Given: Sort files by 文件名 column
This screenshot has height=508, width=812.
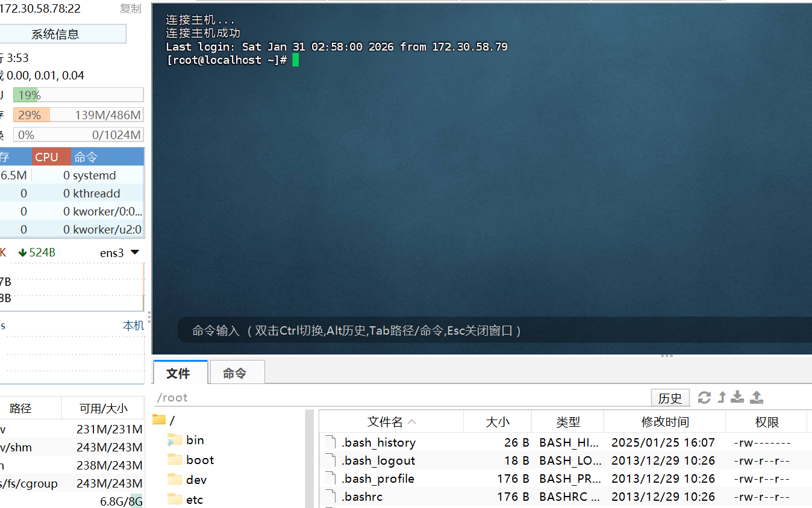Looking at the screenshot, I should pyautogui.click(x=392, y=422).
